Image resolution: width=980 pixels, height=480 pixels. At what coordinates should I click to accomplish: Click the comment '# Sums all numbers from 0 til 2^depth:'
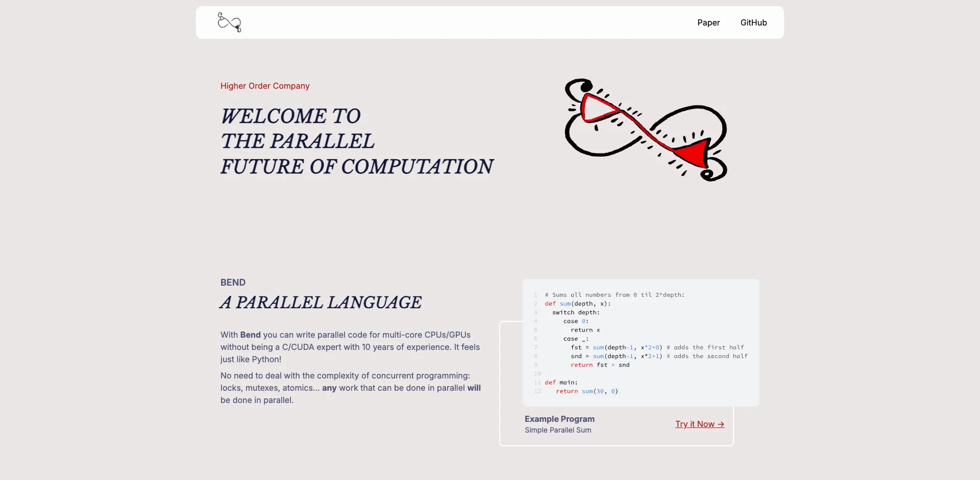[615, 295]
